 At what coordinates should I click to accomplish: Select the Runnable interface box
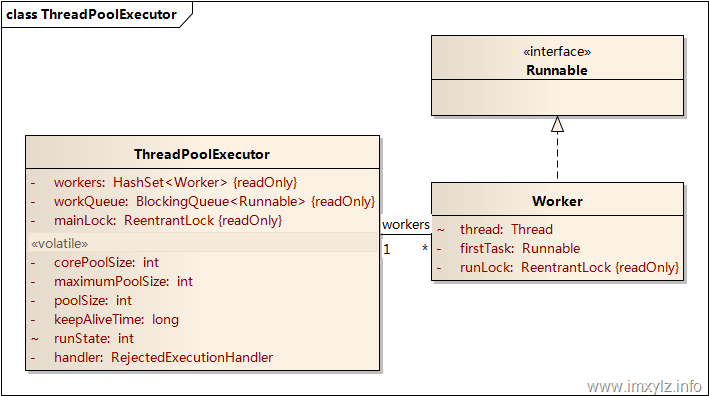(557, 75)
